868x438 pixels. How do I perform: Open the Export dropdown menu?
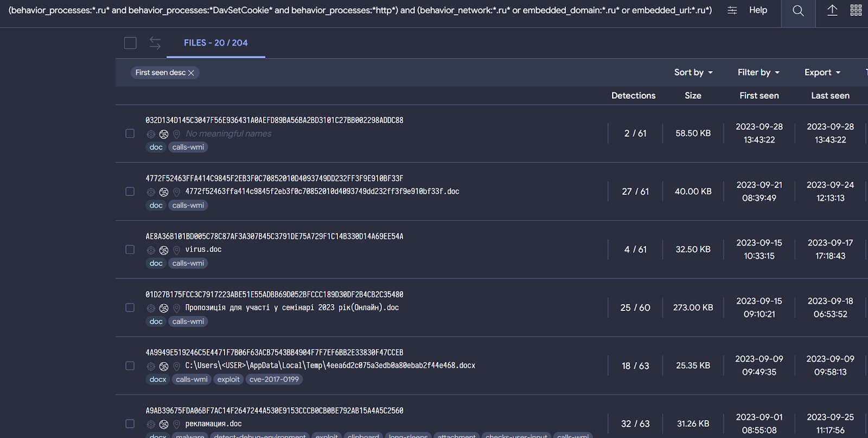[x=822, y=72]
